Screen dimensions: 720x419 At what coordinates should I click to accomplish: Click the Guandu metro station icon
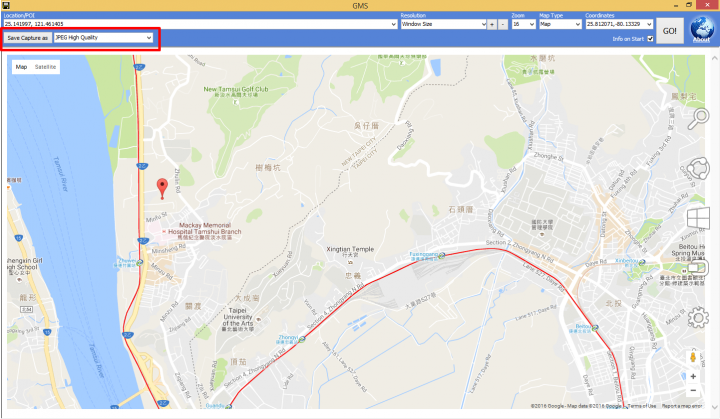[228, 406]
